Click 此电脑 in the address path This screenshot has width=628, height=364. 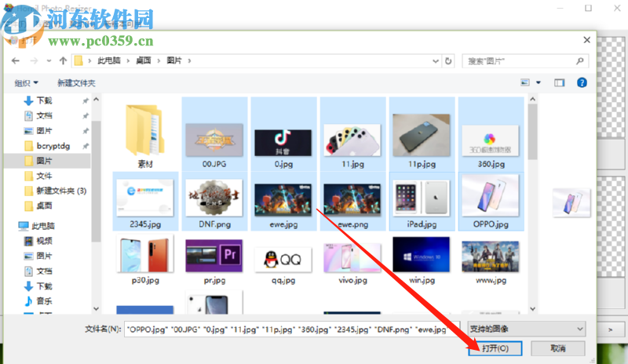109,60
